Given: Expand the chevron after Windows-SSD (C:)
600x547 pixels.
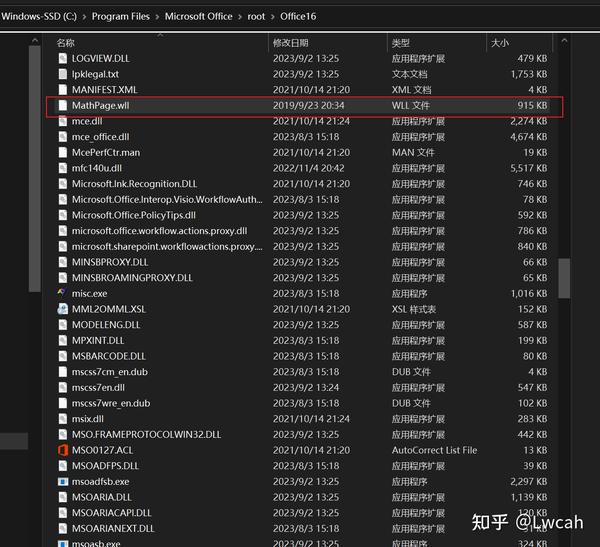Looking at the screenshot, I should pyautogui.click(x=84, y=17).
